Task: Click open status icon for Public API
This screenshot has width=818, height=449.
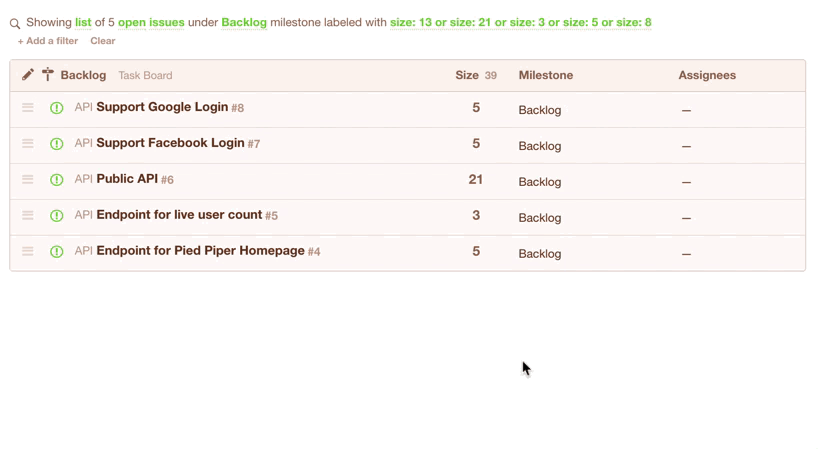Action: pos(56,180)
